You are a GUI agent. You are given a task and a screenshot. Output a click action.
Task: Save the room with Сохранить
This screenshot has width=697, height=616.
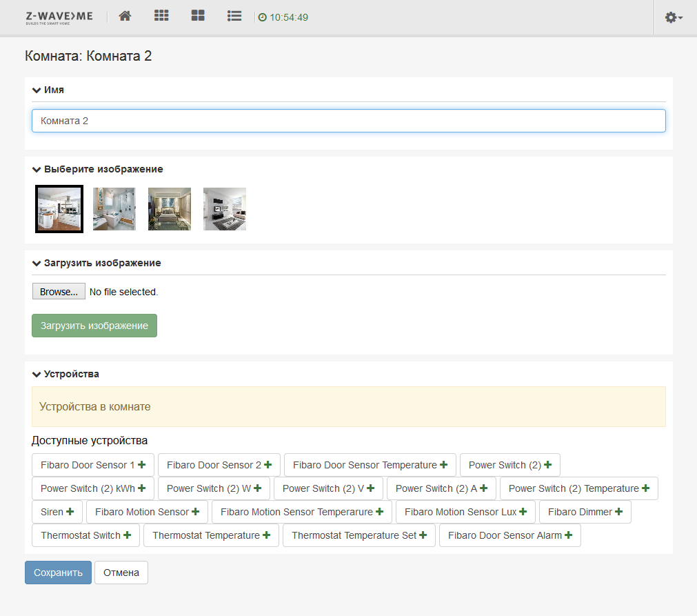(58, 573)
